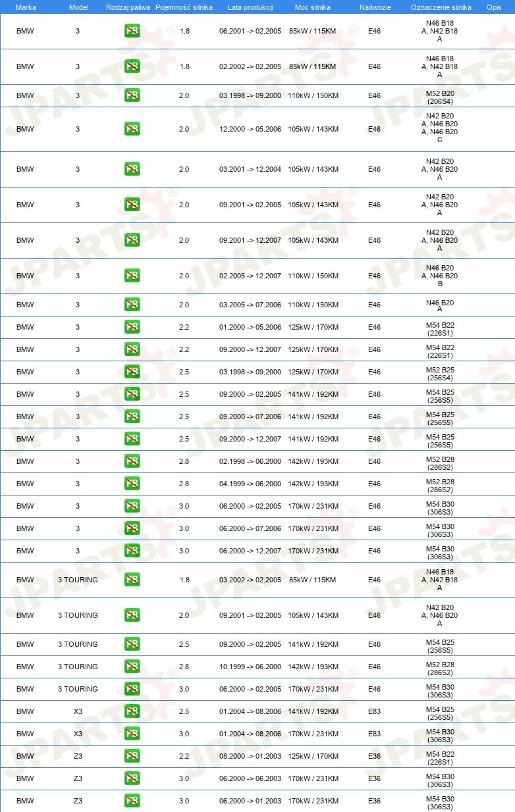Click 142kW / 193KM in row 04.1999 -> 06.2000

313,484
